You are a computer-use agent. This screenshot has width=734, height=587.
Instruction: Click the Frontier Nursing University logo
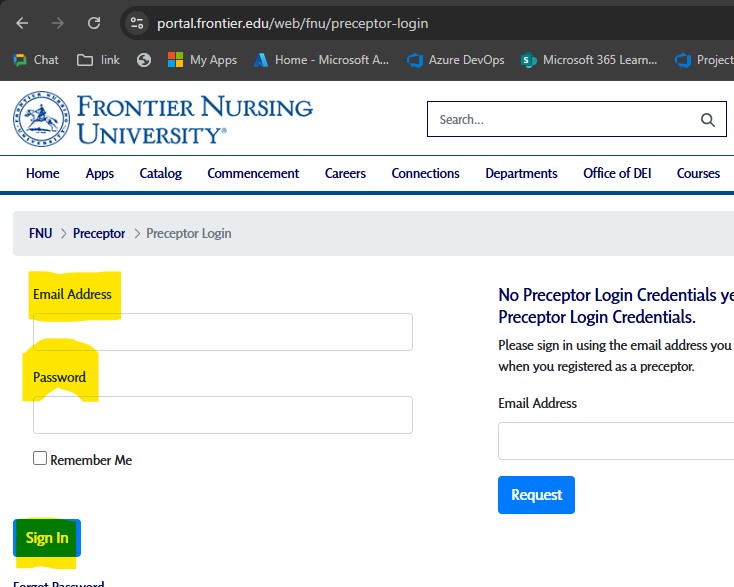[x=162, y=119]
